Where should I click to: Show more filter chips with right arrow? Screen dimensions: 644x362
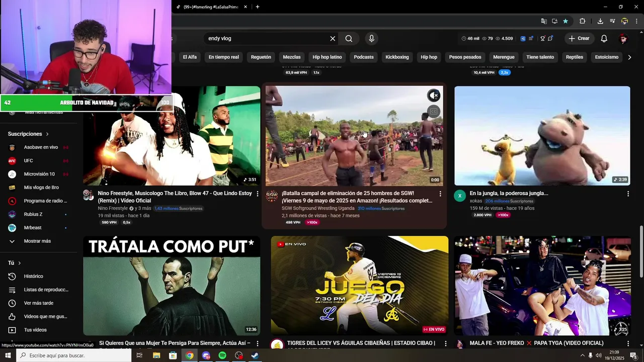[x=629, y=57]
